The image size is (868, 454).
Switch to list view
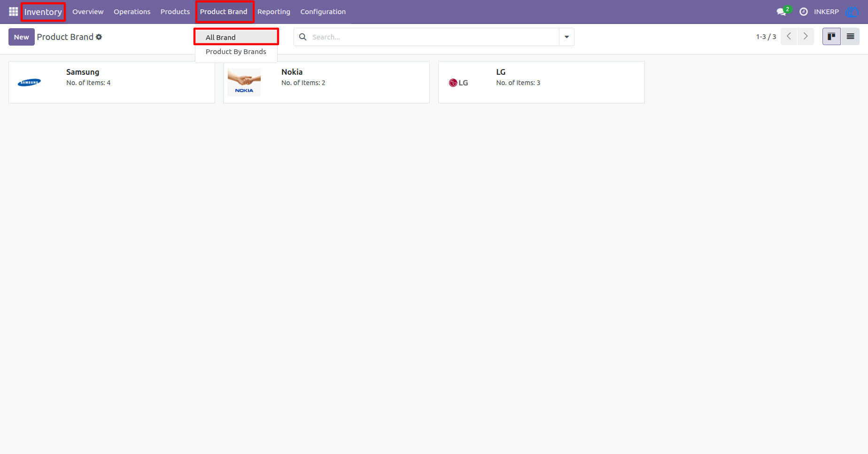point(850,37)
